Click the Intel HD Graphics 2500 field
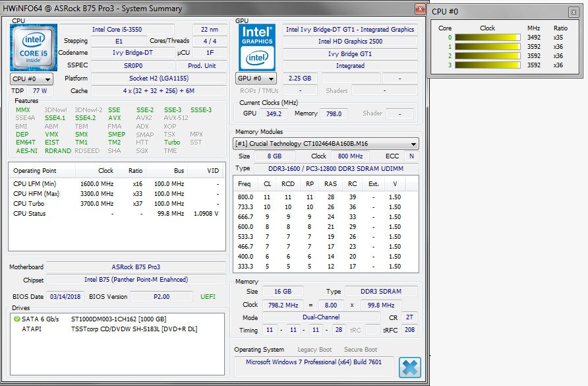This screenshot has width=588, height=386. pyautogui.click(x=350, y=42)
